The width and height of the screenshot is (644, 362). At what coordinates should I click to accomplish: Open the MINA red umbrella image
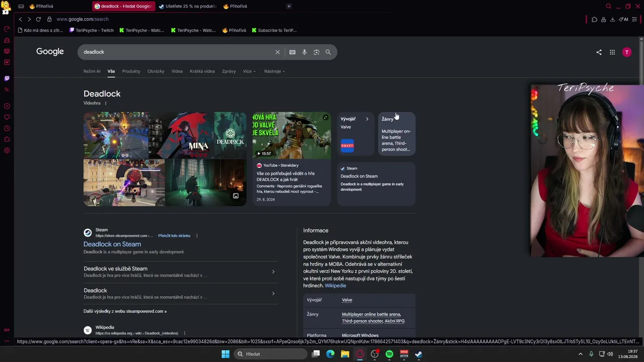pyautogui.click(x=182, y=135)
